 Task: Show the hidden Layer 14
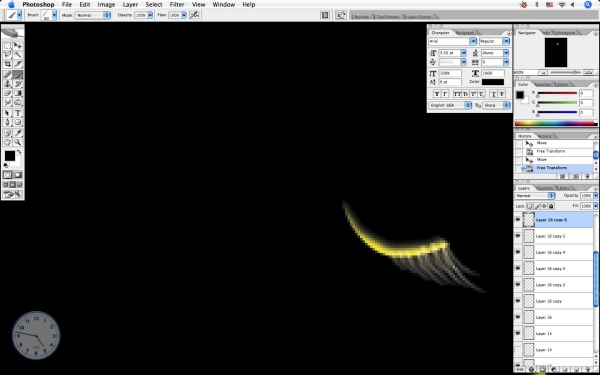tap(518, 350)
